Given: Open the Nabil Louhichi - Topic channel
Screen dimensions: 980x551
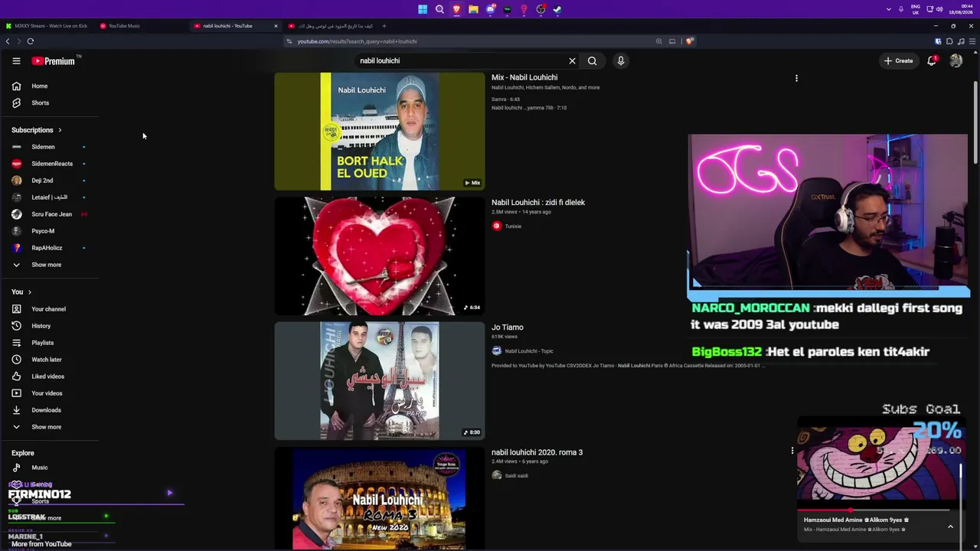Looking at the screenshot, I should click(529, 351).
